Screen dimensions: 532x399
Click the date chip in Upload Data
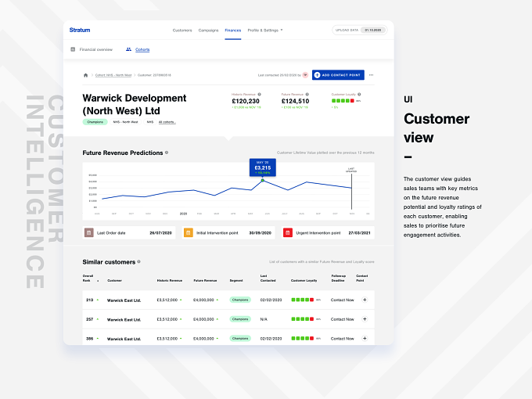(373, 31)
